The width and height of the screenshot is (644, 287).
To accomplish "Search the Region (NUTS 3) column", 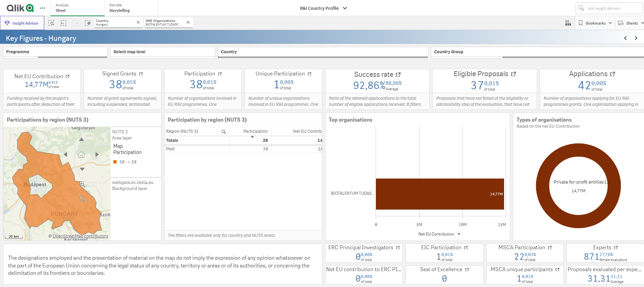I will point(224,132).
